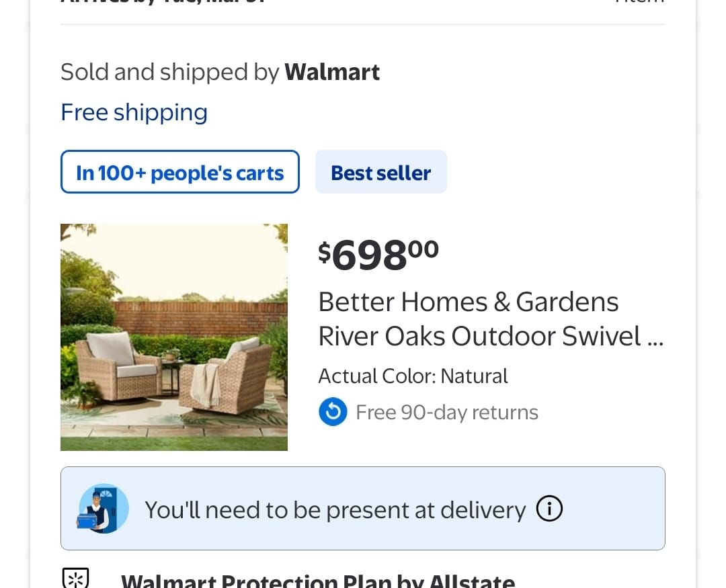Open the Better Homes & Gardens title line

coord(468,302)
